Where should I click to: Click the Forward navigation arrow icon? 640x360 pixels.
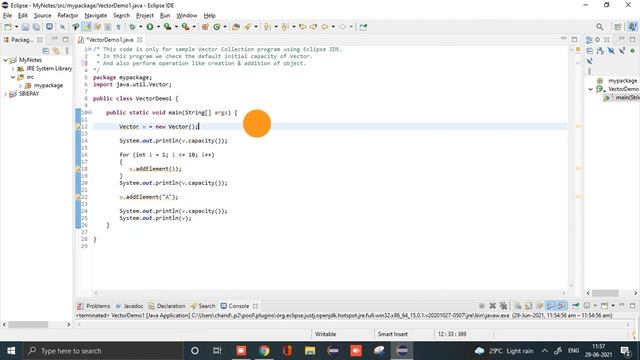342,27
